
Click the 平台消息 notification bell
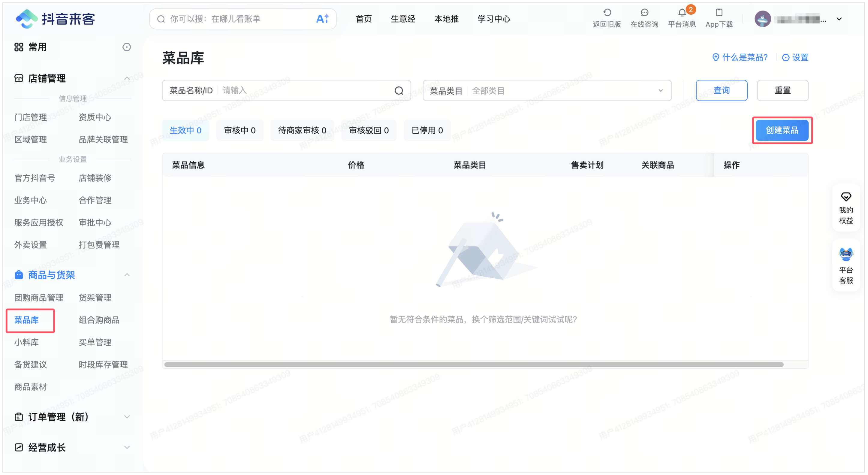coord(682,13)
